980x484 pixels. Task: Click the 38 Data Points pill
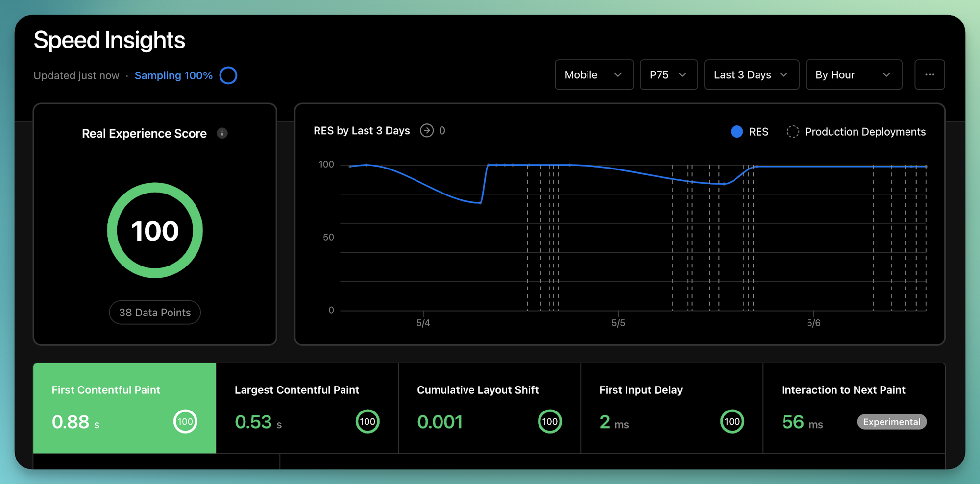tap(155, 313)
